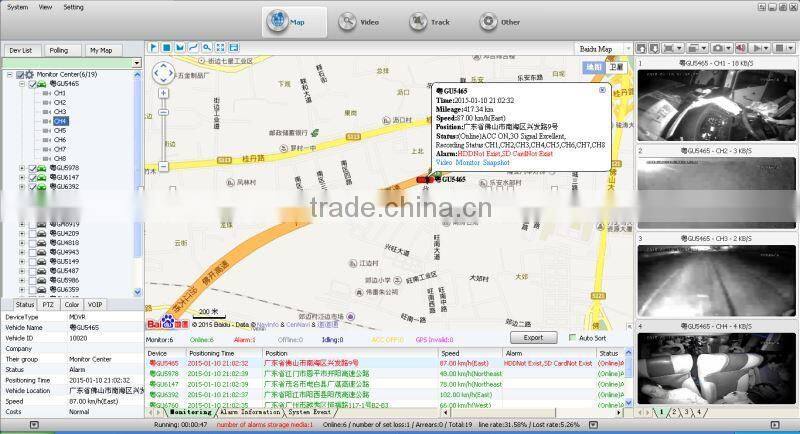This screenshot has height=434, width=800.
Task: Open the View menu
Action: coord(45,7)
